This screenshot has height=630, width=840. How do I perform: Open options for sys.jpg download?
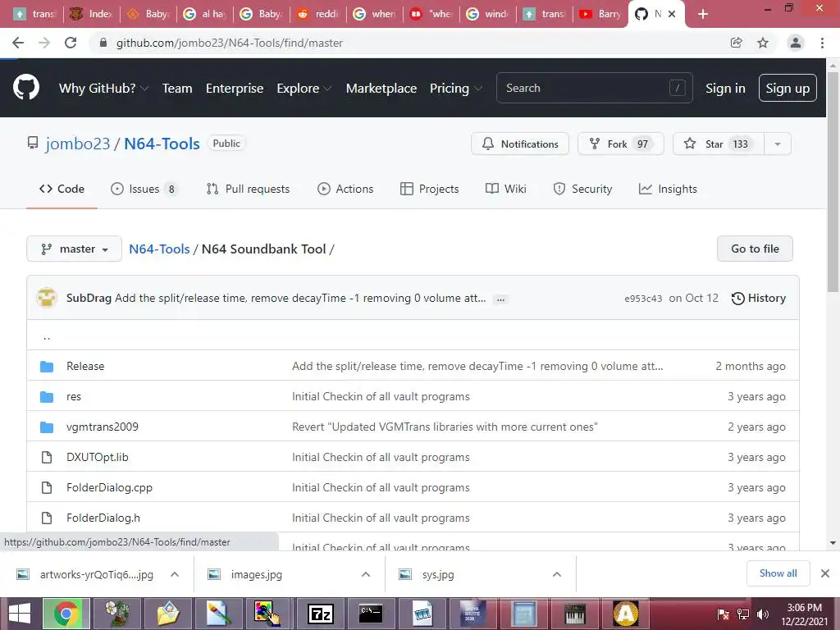557,574
